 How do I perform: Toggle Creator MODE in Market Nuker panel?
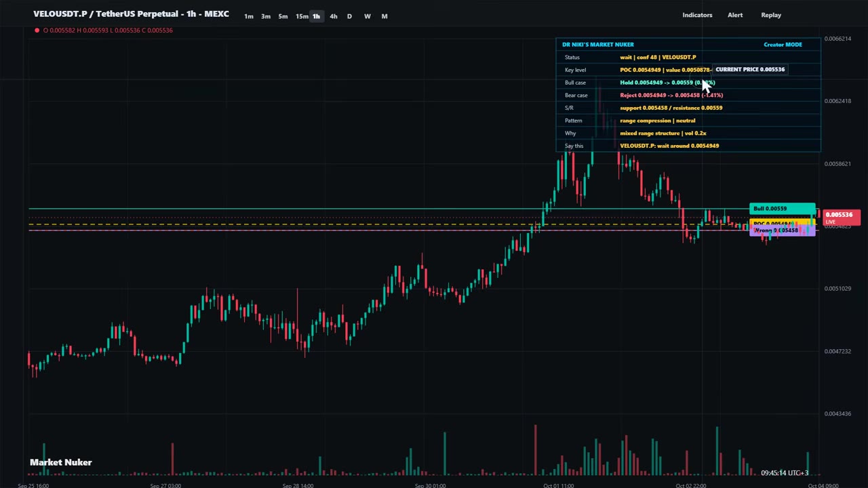pos(783,45)
